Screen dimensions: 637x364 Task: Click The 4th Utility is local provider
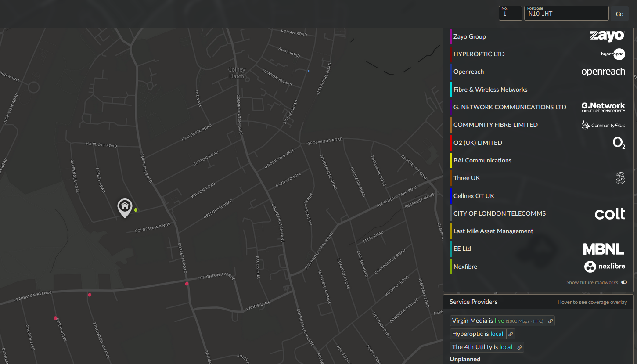[482, 347]
